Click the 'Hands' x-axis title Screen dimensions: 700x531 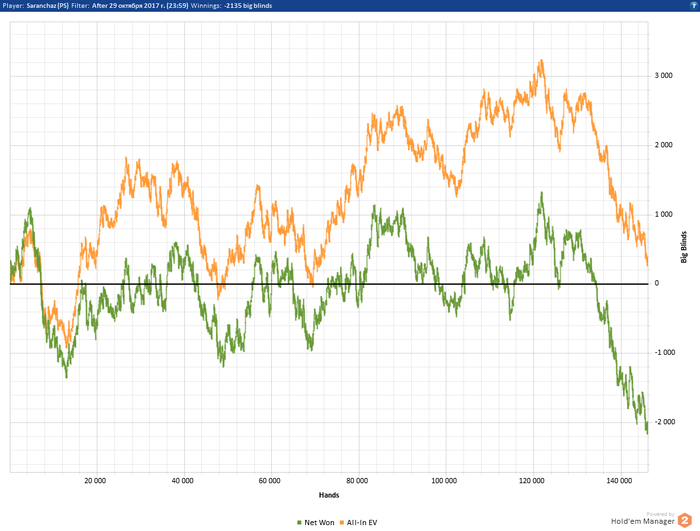point(329,495)
